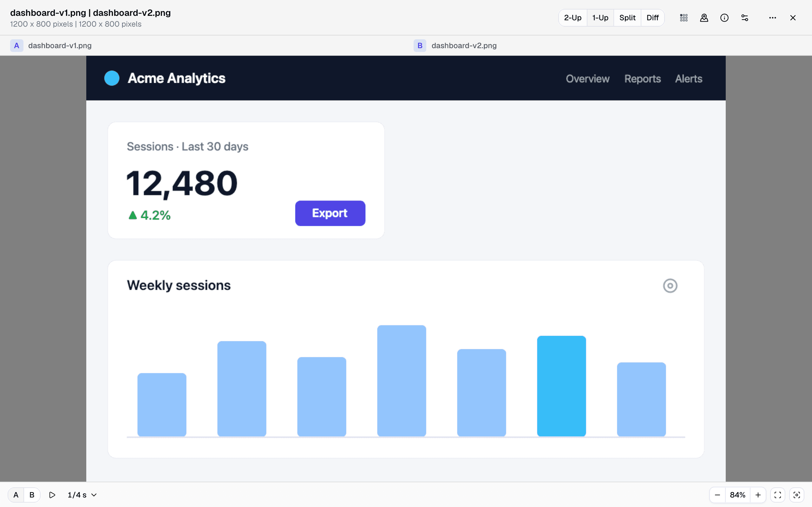Click the annotation stamp icon in toolbar
Viewport: 812px width, 507px height.
pos(704,18)
